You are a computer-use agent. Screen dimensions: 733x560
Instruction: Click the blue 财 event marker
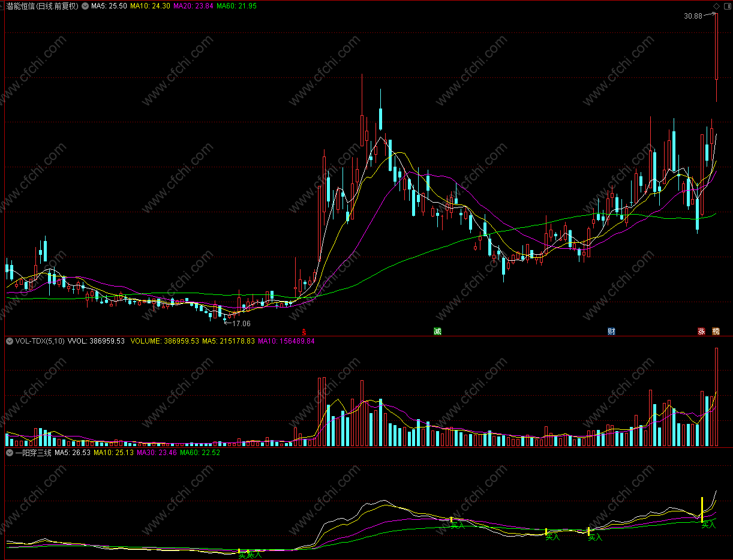tap(611, 331)
